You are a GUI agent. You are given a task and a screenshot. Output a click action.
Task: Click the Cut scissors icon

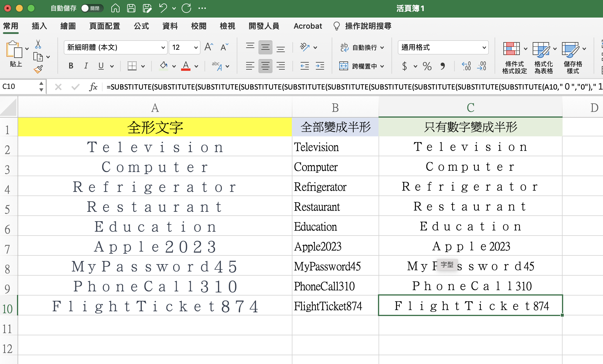point(38,44)
